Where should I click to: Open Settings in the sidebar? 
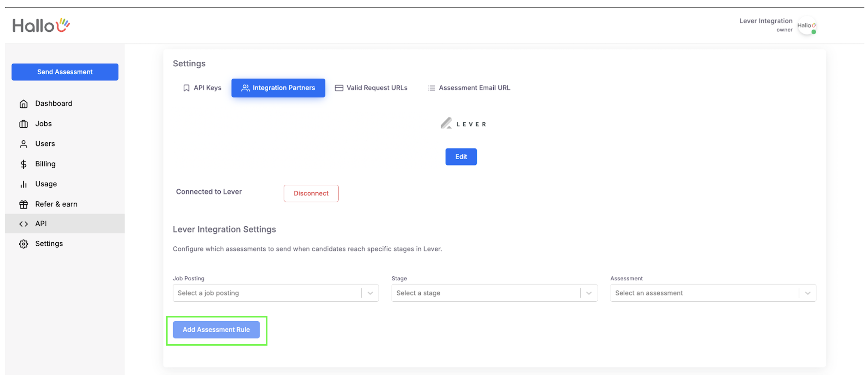pos(65,243)
